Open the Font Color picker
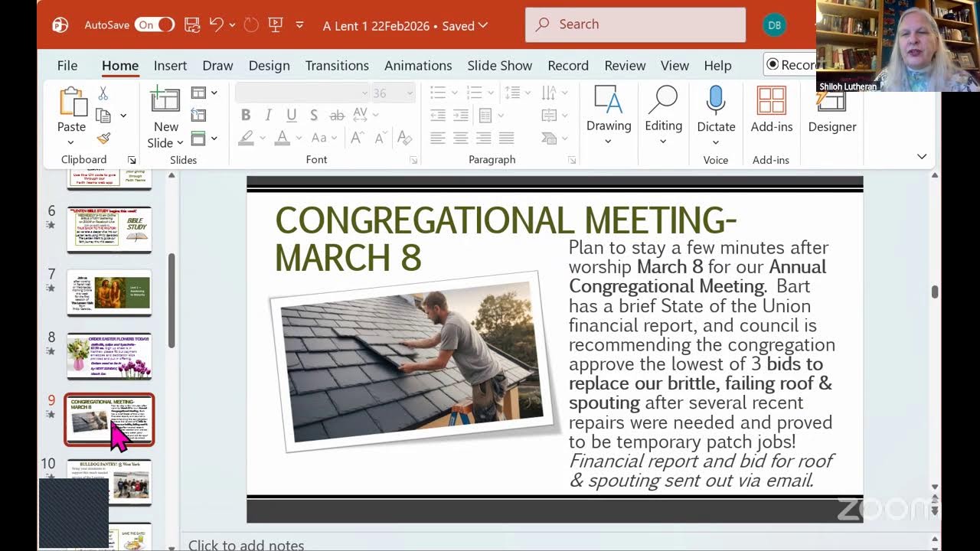Image resolution: width=980 pixels, height=551 pixels. [x=282, y=138]
